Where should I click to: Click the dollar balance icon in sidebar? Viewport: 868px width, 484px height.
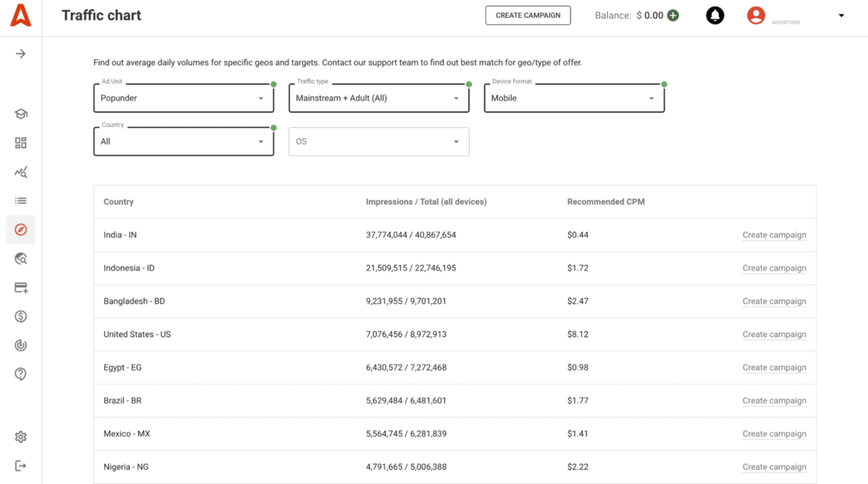click(x=20, y=316)
